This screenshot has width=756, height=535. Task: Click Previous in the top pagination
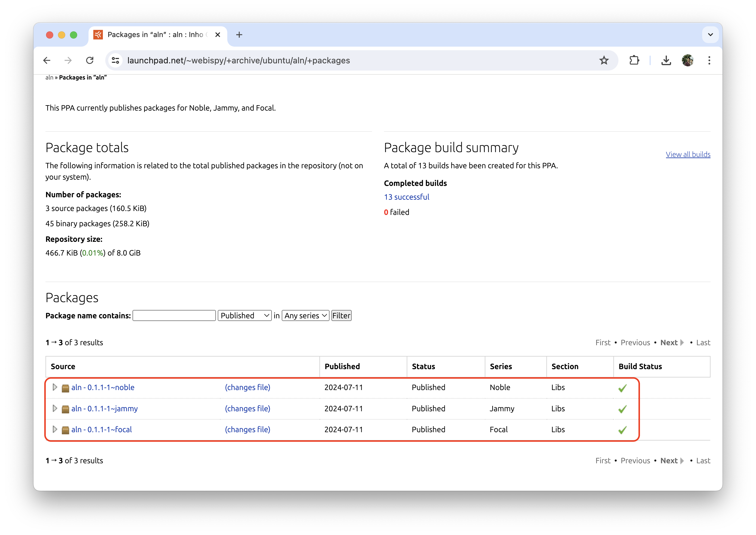635,343
